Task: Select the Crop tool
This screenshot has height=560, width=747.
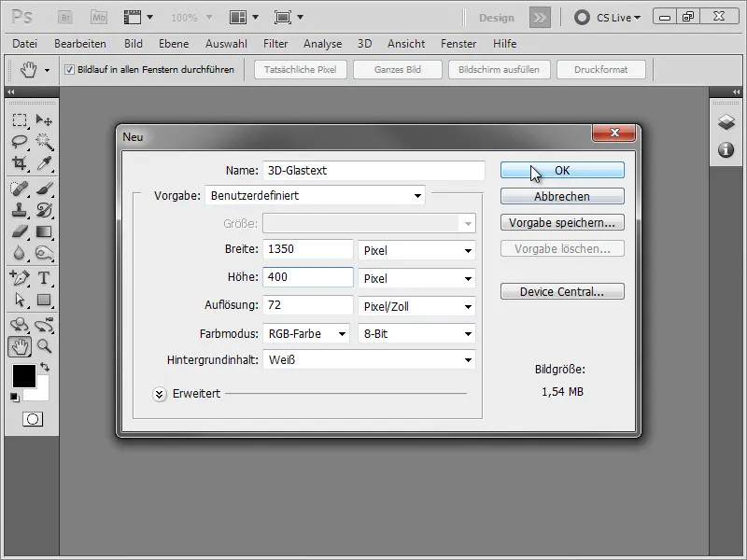Action: point(20,162)
